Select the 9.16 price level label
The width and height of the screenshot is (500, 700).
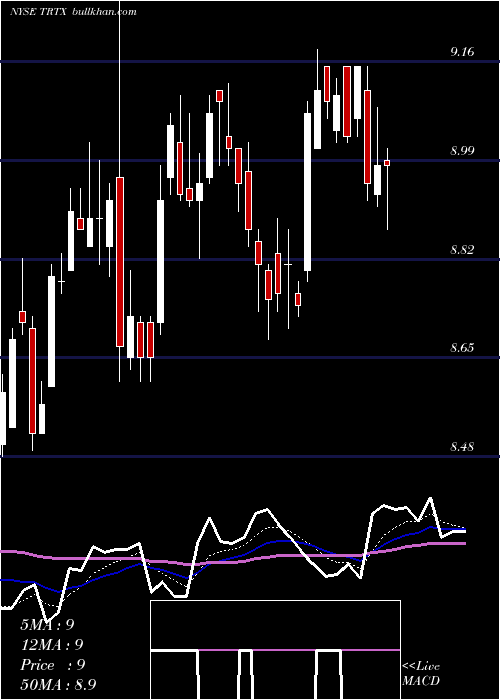click(x=462, y=52)
